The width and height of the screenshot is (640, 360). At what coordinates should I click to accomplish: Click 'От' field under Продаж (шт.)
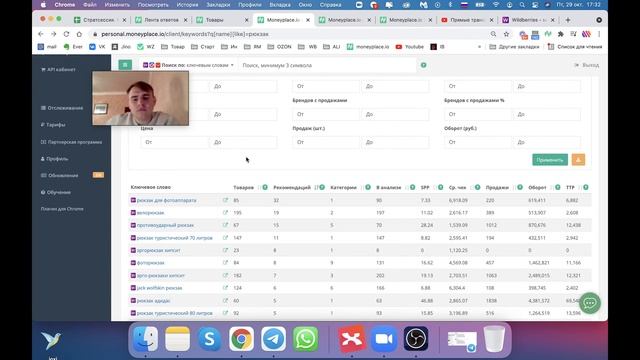pyautogui.click(x=326, y=142)
